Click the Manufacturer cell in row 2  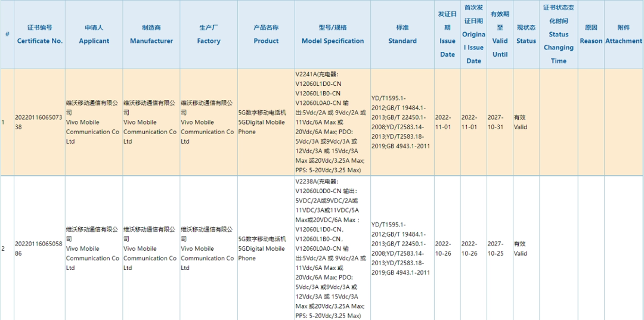pyautogui.click(x=151, y=248)
